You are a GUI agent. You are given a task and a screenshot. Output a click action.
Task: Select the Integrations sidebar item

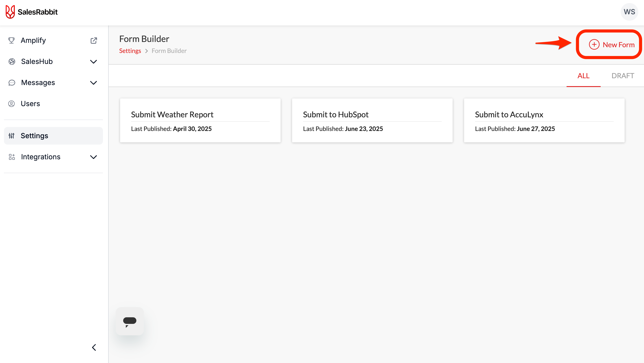coord(53,157)
